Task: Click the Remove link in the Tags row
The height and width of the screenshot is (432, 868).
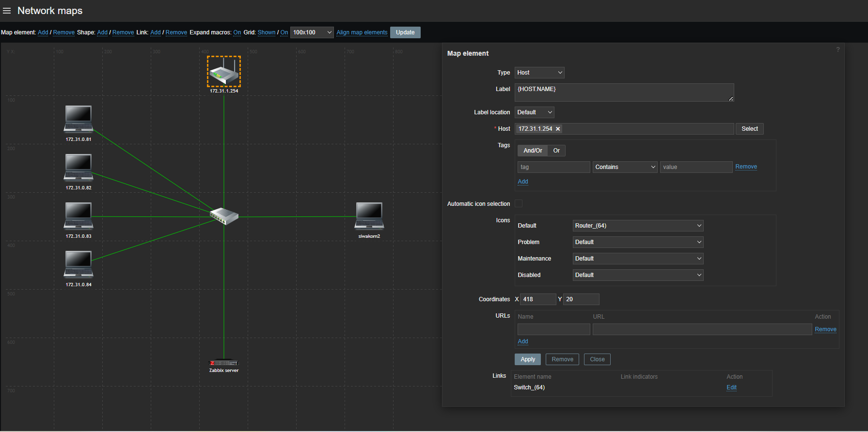Action: click(746, 167)
